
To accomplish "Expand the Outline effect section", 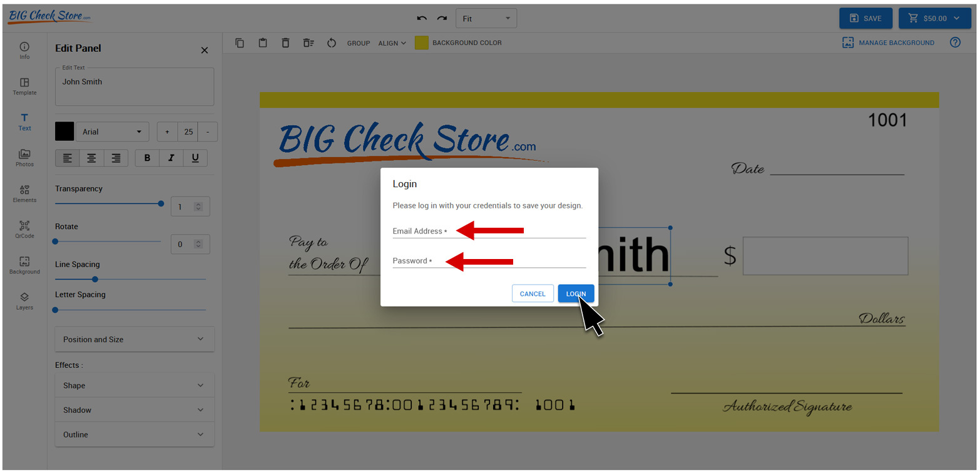I will click(x=135, y=434).
